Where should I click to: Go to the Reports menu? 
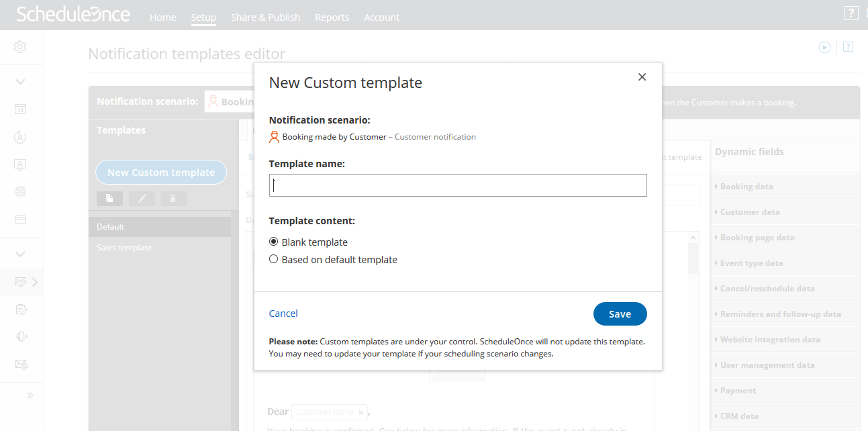[x=332, y=17]
